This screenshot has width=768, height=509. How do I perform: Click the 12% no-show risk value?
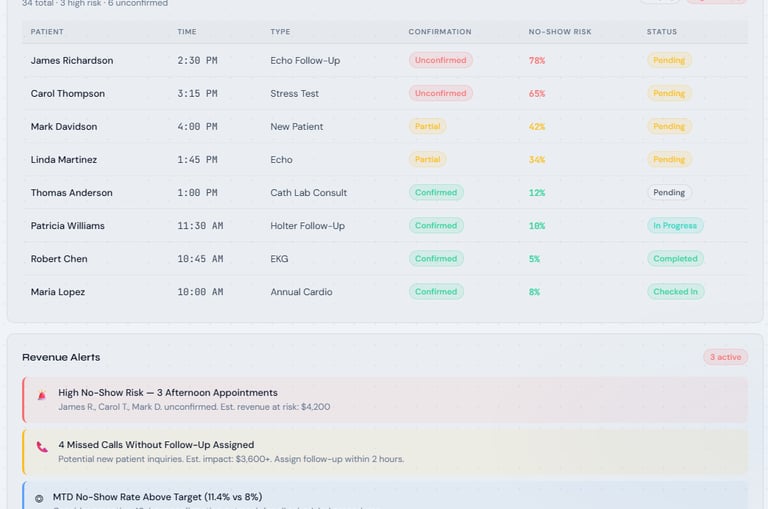click(x=537, y=193)
